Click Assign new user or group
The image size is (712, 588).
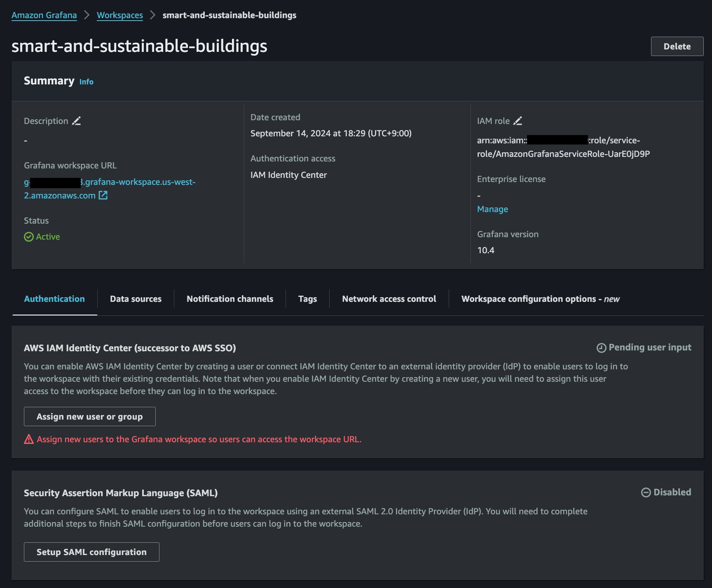(90, 417)
